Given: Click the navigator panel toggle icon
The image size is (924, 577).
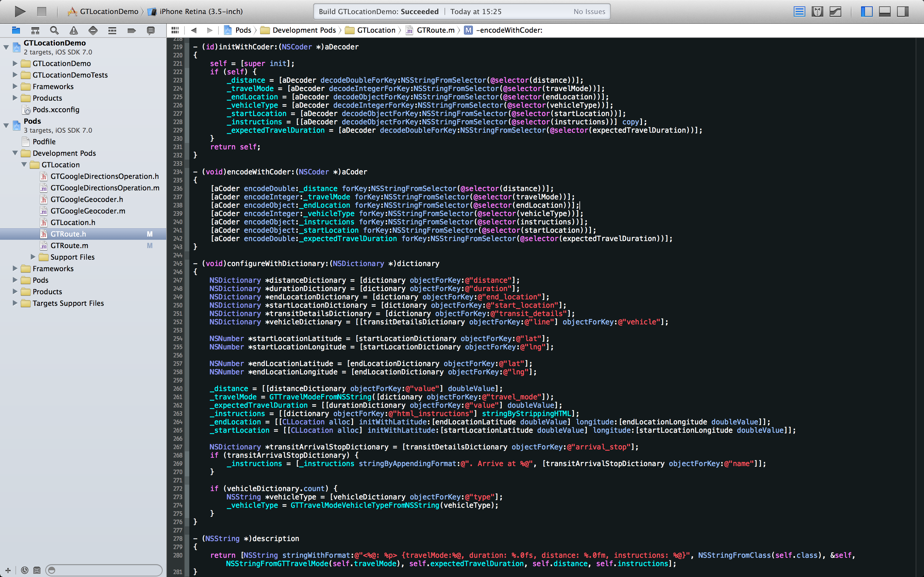Looking at the screenshot, I should pos(866,12).
